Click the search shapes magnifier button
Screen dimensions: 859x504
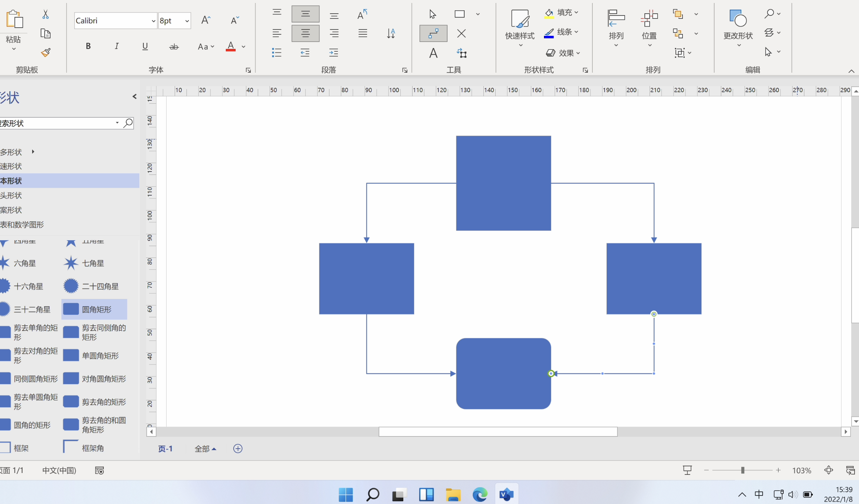(128, 123)
